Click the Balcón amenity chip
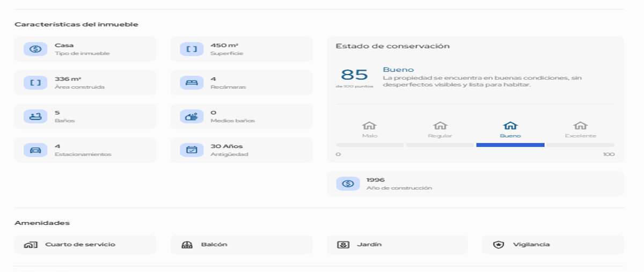Viewport: 644px width, 272px height. click(x=241, y=245)
